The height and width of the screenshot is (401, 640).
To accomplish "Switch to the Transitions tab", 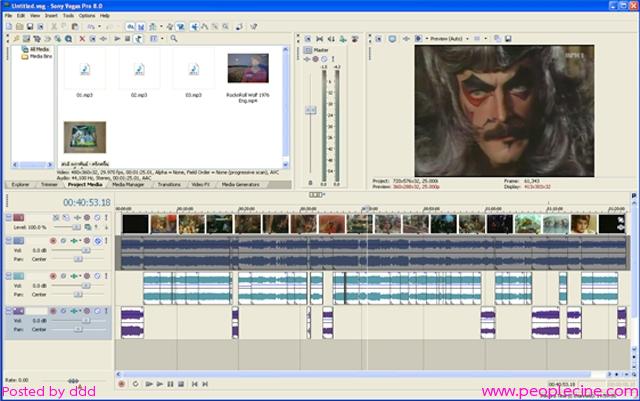I will [169, 185].
